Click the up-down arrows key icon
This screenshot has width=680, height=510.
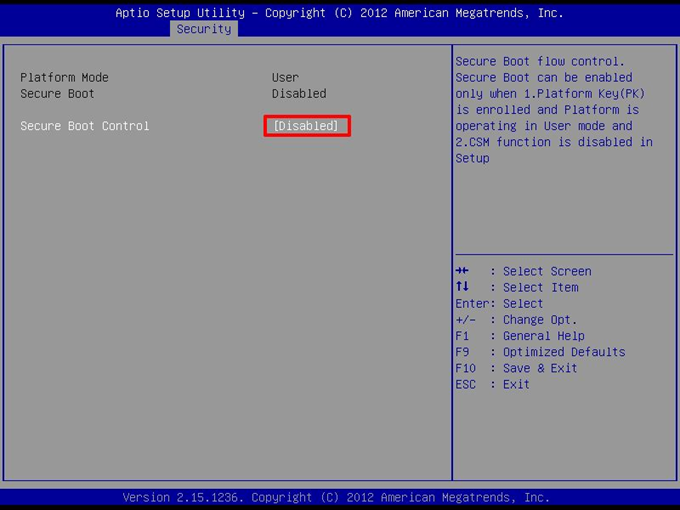pyautogui.click(x=462, y=287)
